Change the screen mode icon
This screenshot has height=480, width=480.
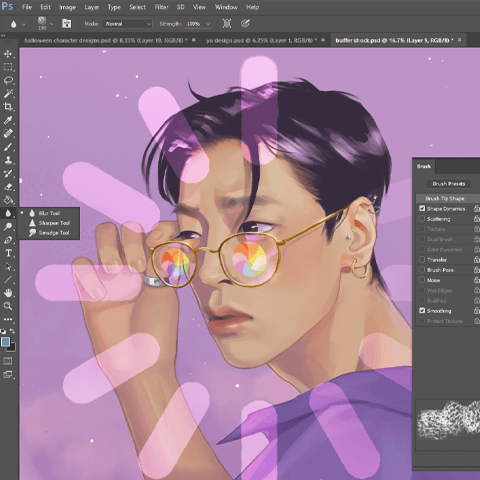click(8, 375)
